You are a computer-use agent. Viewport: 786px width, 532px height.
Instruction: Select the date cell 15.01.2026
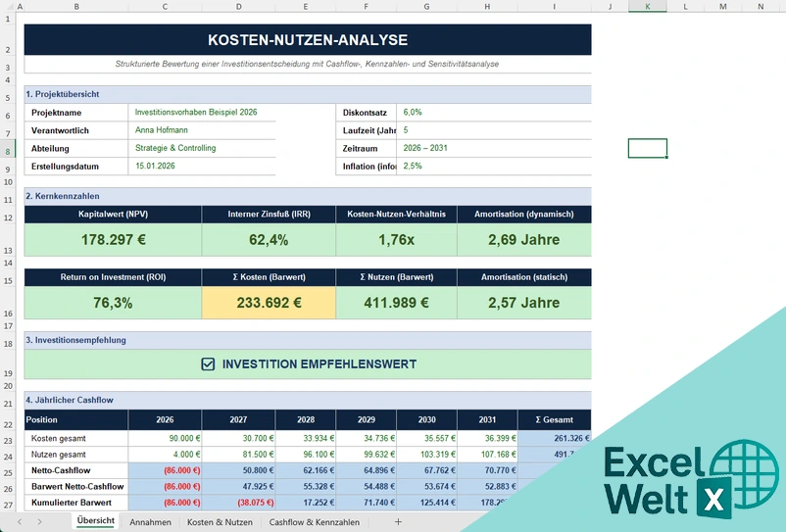coord(202,167)
